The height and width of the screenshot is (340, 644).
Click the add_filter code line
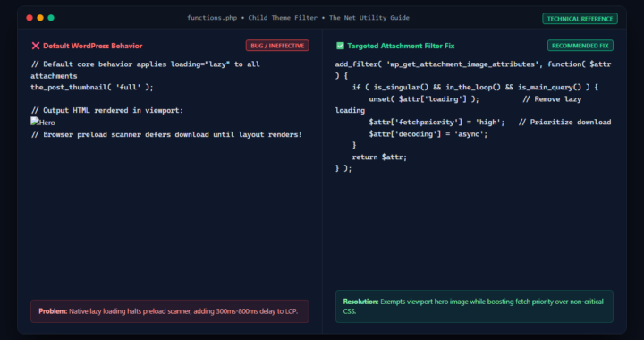click(473, 64)
